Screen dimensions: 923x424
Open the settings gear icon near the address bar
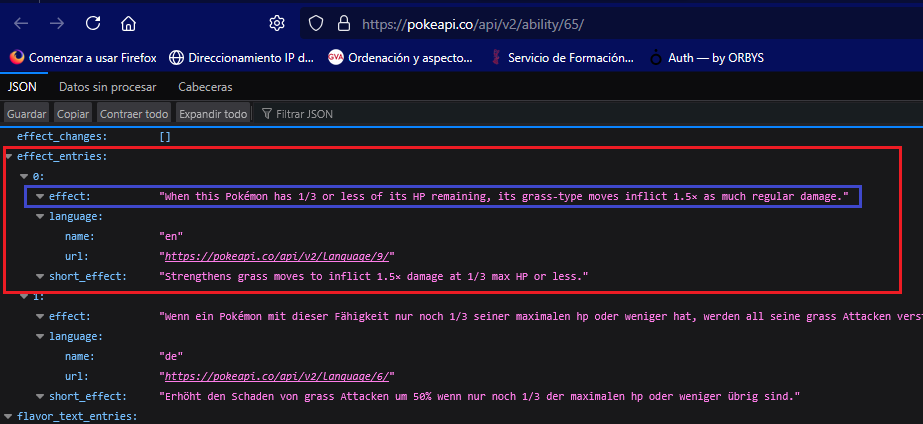pos(277,24)
